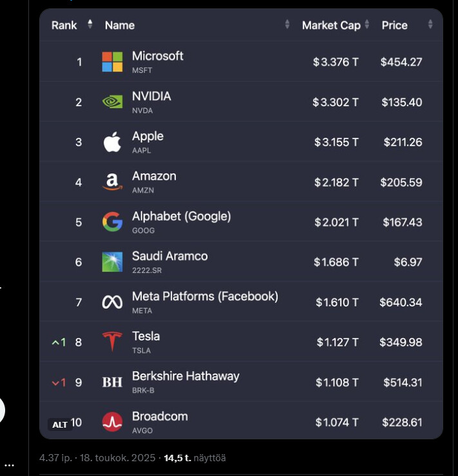Open the Amazon company name

click(x=154, y=176)
